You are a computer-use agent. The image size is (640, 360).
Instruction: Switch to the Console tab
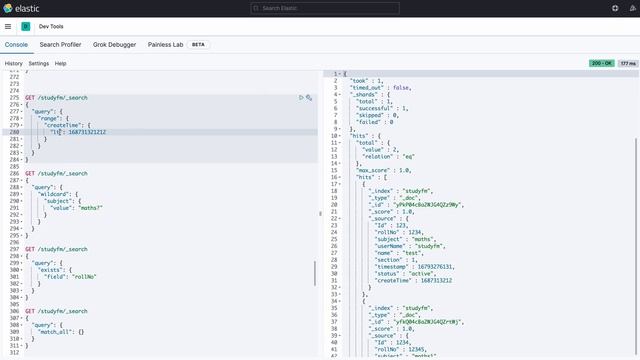[x=16, y=44]
